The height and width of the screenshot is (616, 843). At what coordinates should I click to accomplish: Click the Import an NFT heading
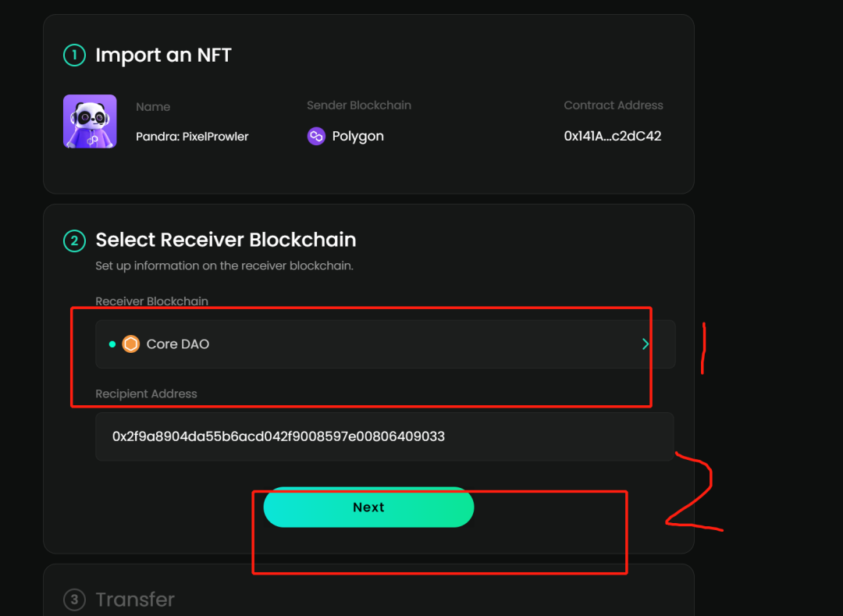click(x=163, y=55)
